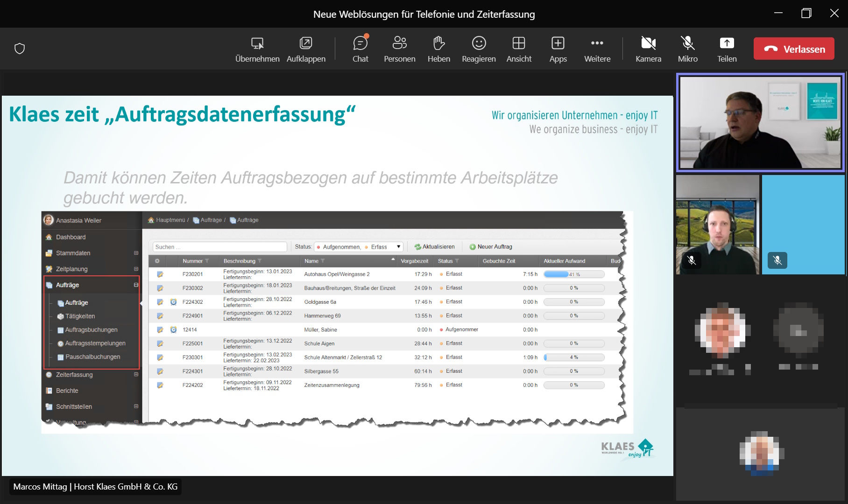
Task: Click user name Anastasia Weiler
Action: (x=78, y=220)
